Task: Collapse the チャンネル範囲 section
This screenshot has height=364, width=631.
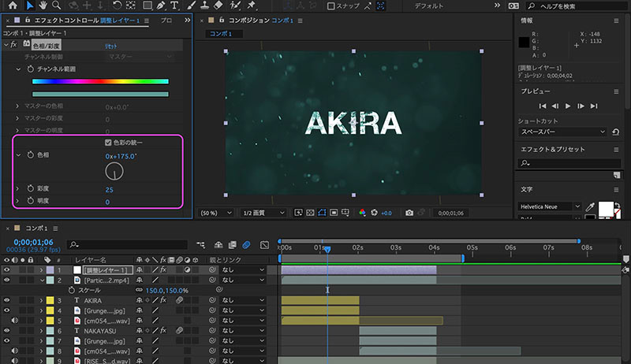Action: pos(18,69)
